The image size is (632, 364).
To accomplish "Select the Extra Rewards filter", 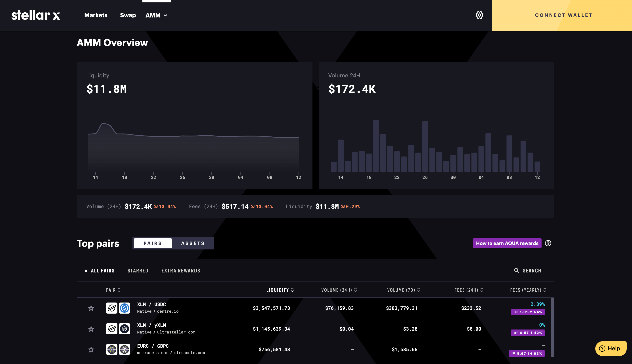I will 180,270.
